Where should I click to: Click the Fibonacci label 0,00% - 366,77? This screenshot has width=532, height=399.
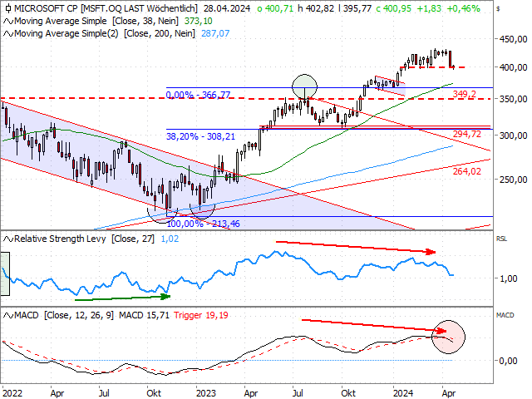click(x=198, y=95)
